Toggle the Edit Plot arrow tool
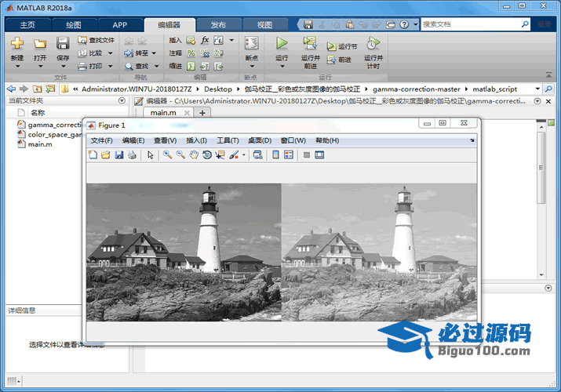The width and height of the screenshot is (561, 392). click(x=150, y=155)
